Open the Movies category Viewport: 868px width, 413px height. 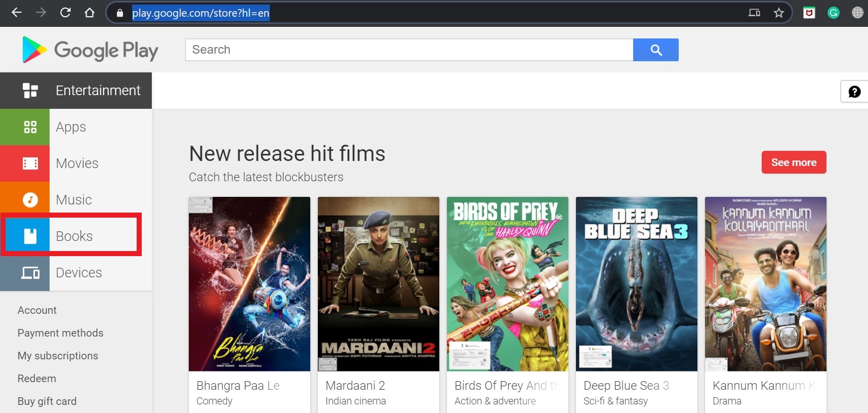[76, 163]
